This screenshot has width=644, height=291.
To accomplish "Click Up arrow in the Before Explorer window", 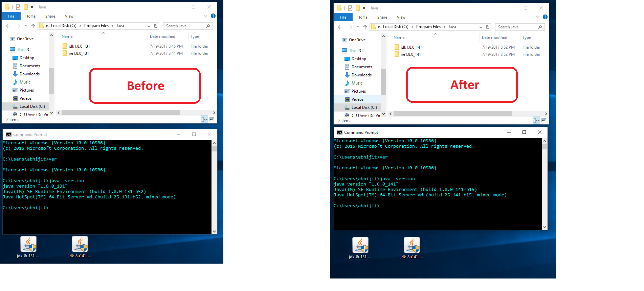I will click(33, 26).
